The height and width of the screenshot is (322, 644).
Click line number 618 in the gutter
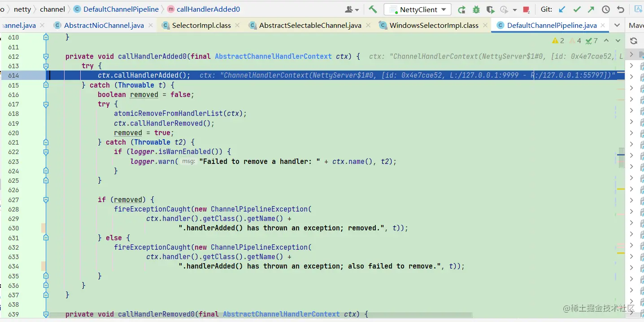point(13,114)
